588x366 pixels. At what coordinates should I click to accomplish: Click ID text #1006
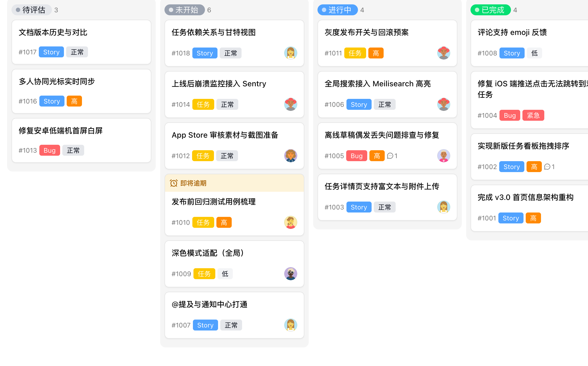pos(334,104)
